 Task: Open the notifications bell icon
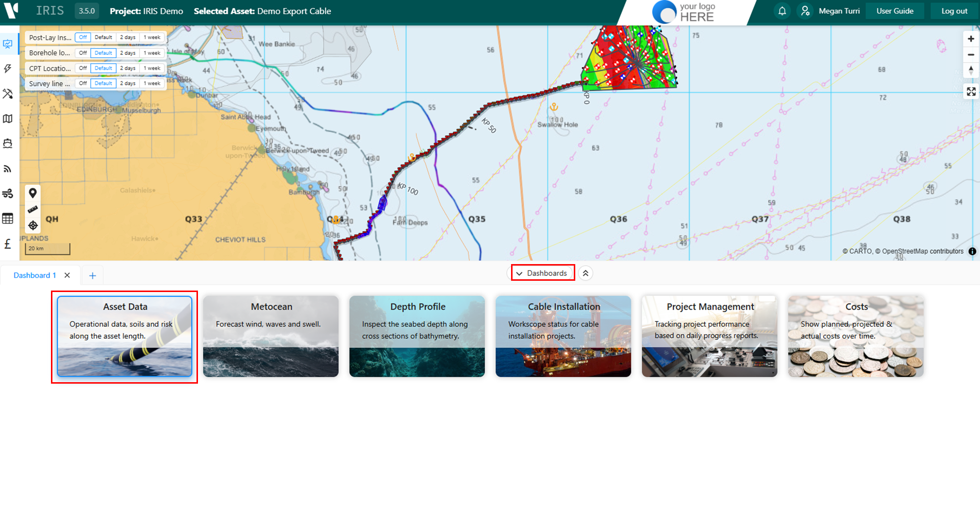[x=782, y=11]
